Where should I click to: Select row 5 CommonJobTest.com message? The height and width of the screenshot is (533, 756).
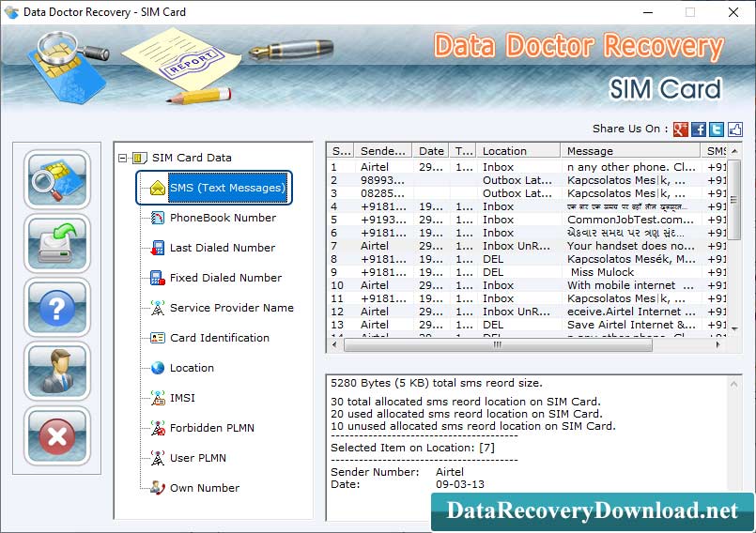click(631, 220)
